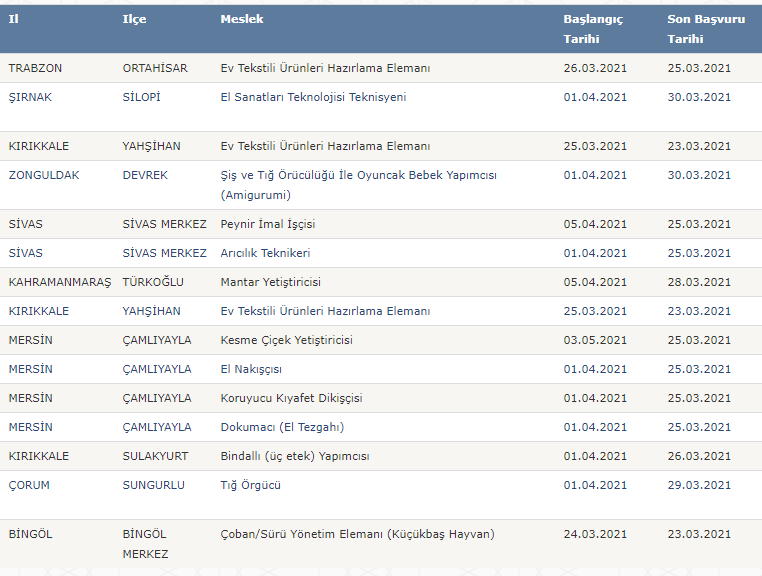Click 'Ev Tekstili Ürünleri Hazırlama Elemanı' in TRABZON row

point(326,68)
